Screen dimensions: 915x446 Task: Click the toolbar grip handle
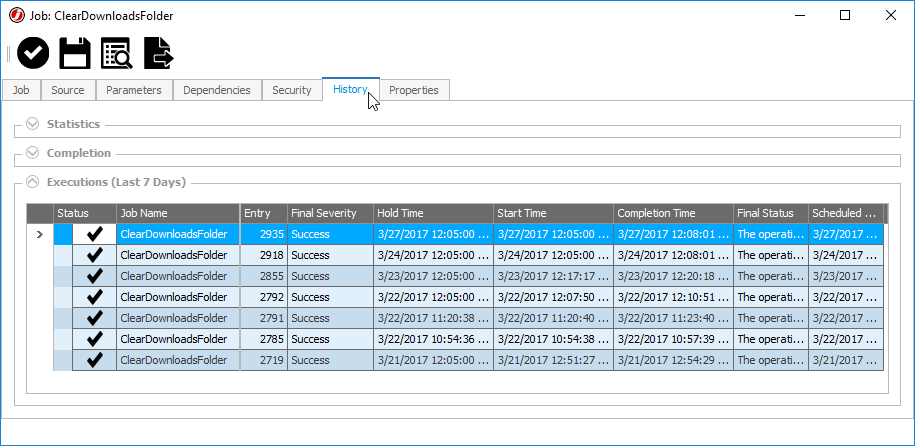[9, 54]
